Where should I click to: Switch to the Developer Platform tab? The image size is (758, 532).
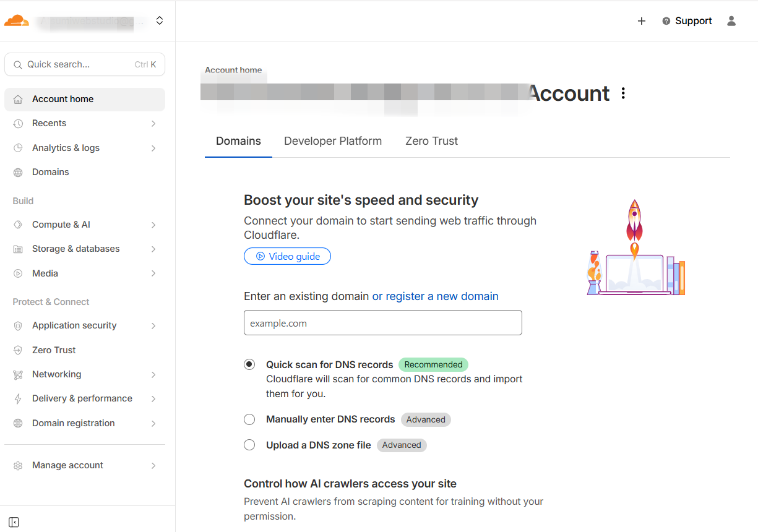(x=333, y=141)
